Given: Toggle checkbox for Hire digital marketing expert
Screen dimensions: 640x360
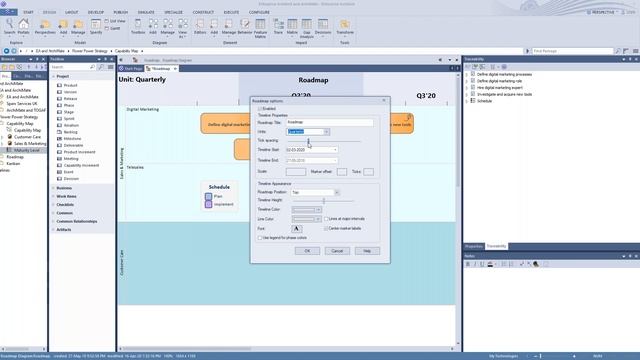Looking at the screenshot, I should [x=473, y=87].
